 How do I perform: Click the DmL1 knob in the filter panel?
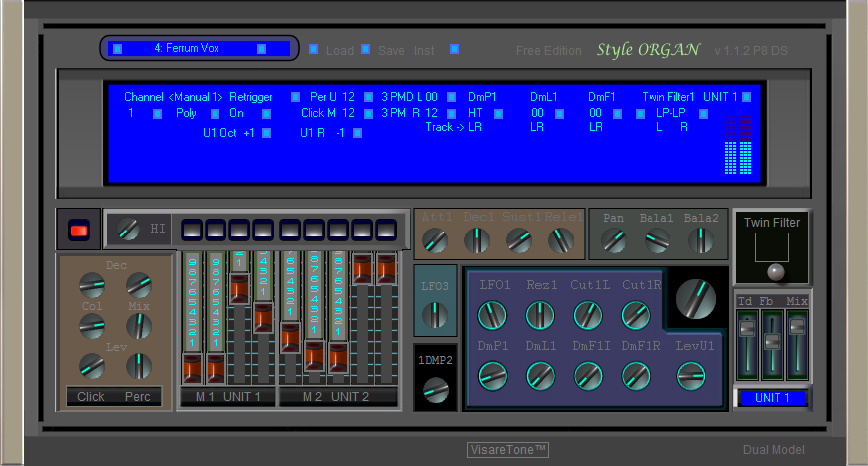540,376
